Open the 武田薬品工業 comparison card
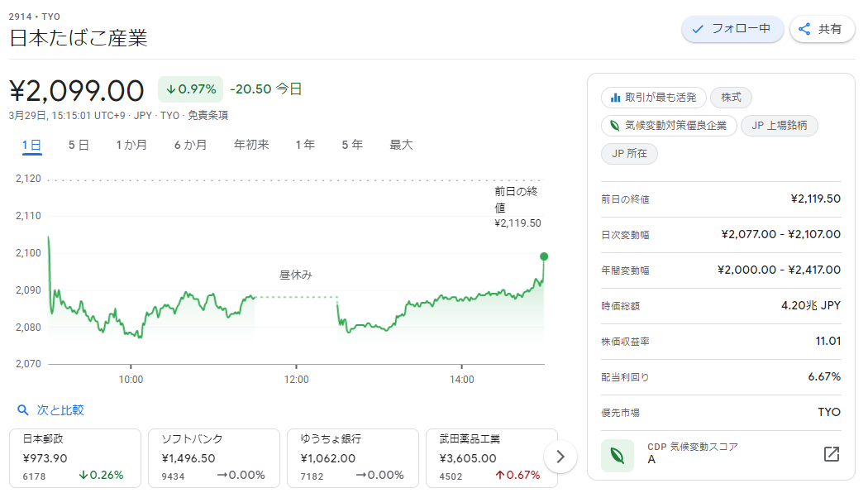The width and height of the screenshot is (868, 493). (492, 458)
